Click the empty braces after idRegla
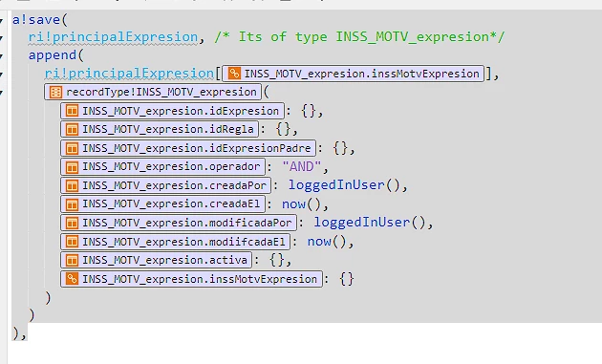Viewport: 602px width, 364px height. click(283, 129)
